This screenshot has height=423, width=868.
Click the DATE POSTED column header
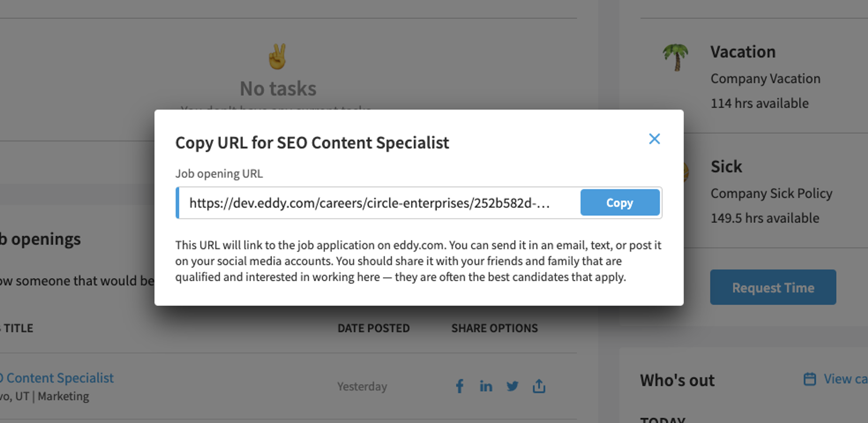tap(373, 328)
